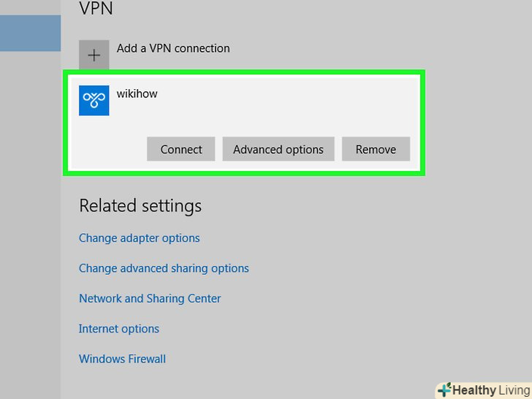The image size is (532, 399).
Task: Select the highlighted blue sidebar item
Action: click(30, 33)
